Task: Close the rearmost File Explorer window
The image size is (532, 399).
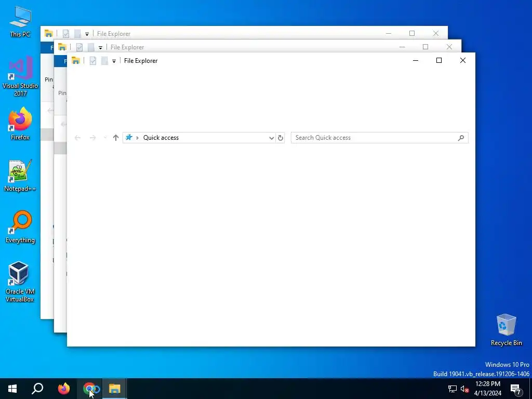Action: coord(436,33)
